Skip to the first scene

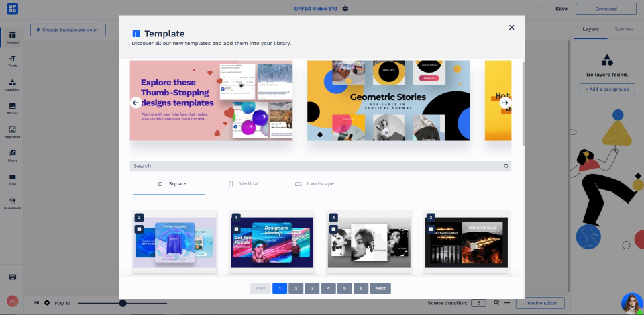(36, 303)
